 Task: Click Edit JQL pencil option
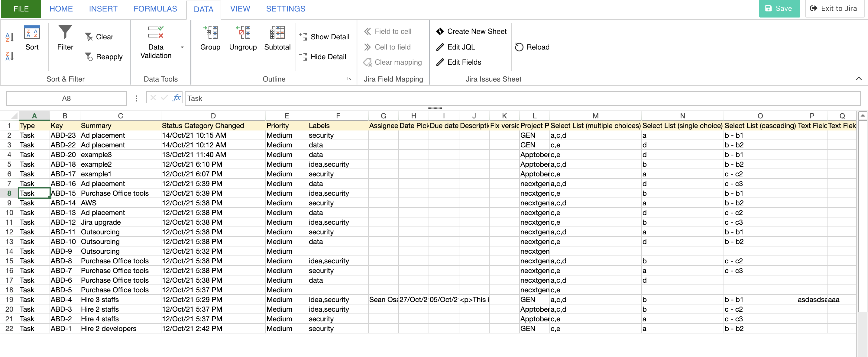[x=455, y=47]
